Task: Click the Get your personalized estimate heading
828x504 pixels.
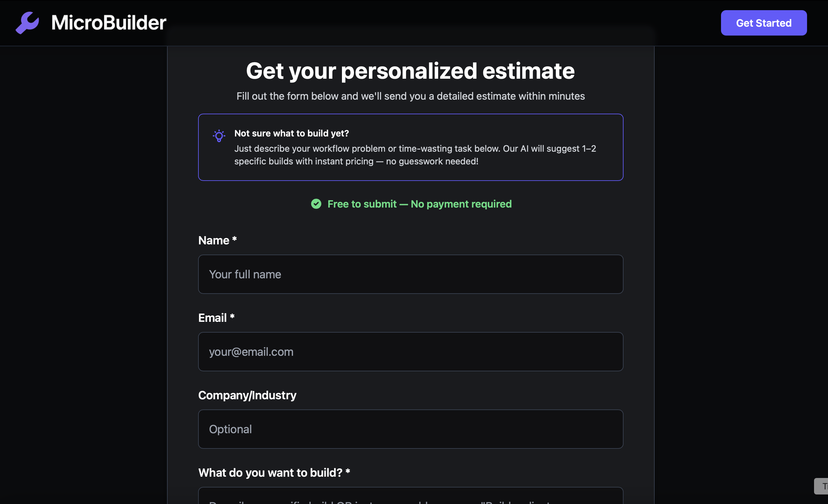Action: (410, 71)
